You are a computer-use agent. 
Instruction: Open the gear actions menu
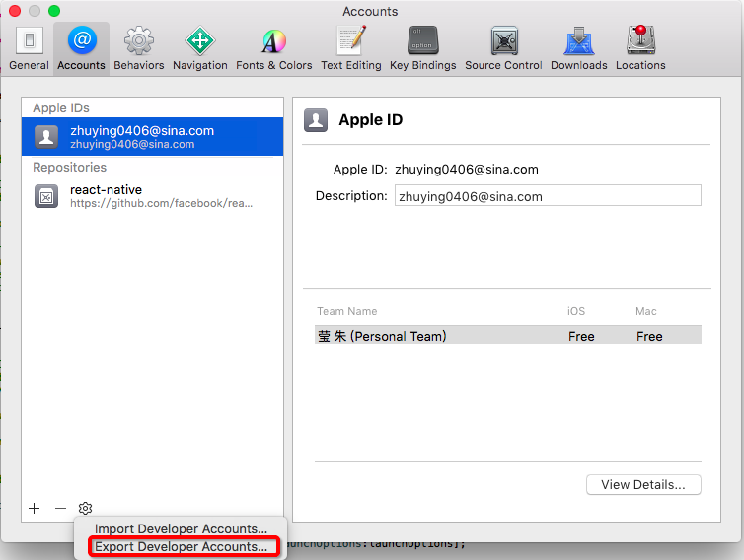(86, 509)
